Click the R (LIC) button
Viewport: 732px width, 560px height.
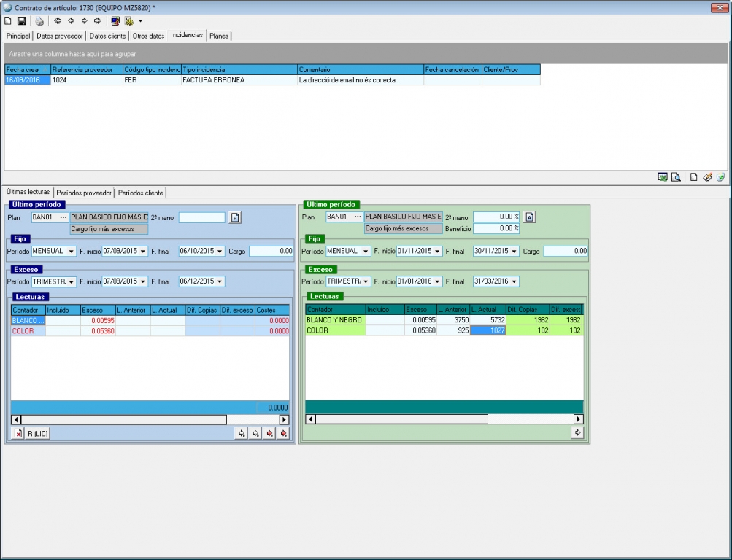pyautogui.click(x=38, y=434)
